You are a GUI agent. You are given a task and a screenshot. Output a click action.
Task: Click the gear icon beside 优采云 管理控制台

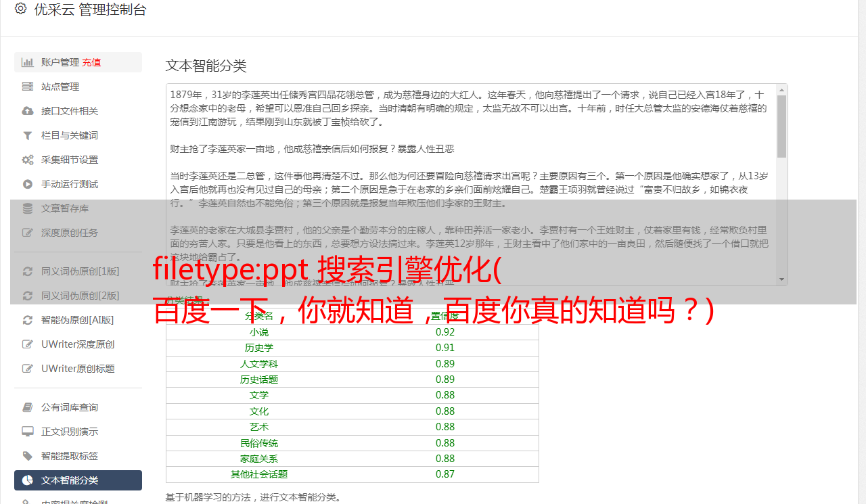click(20, 9)
